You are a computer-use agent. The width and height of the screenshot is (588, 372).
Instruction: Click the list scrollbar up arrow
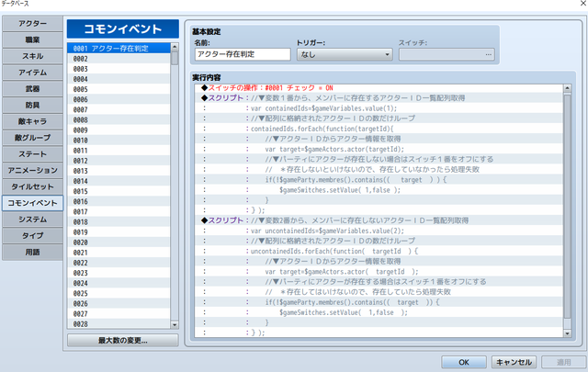(175, 47)
